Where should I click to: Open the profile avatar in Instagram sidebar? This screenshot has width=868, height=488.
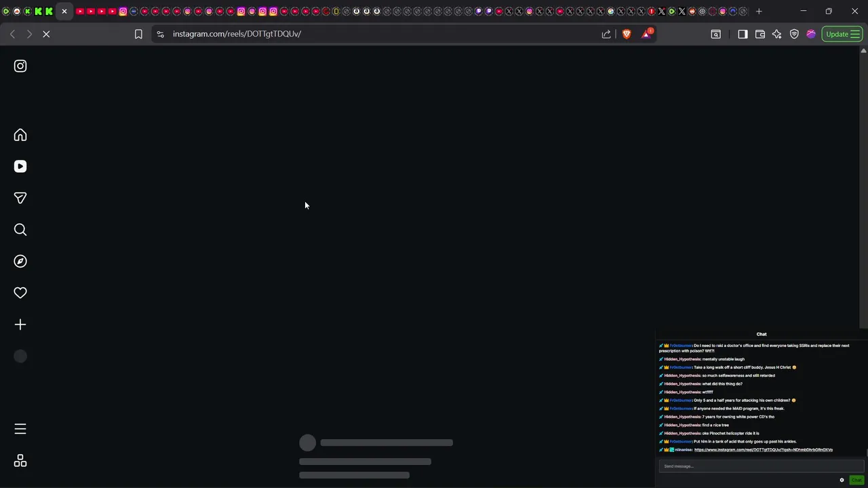[20, 357]
